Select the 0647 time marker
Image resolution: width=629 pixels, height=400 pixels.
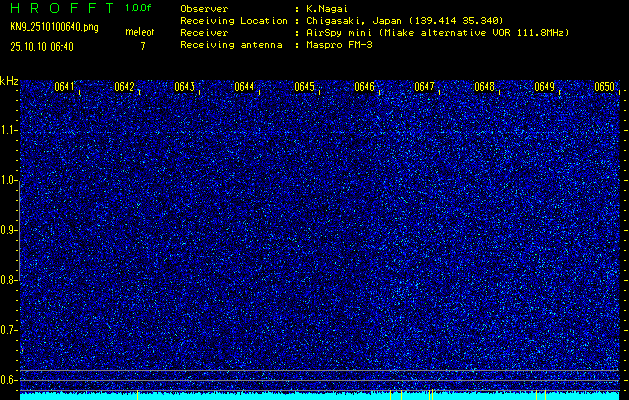point(425,87)
